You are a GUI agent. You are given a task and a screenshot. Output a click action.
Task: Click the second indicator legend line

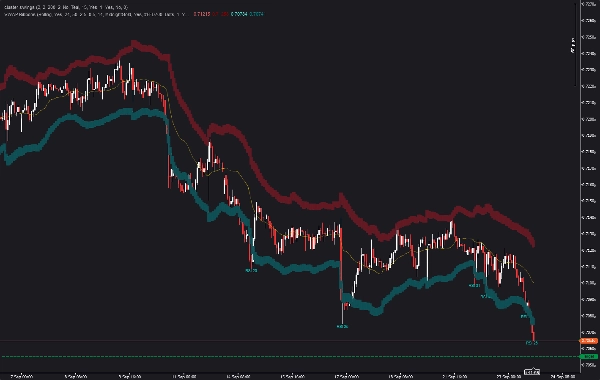(x=96, y=14)
